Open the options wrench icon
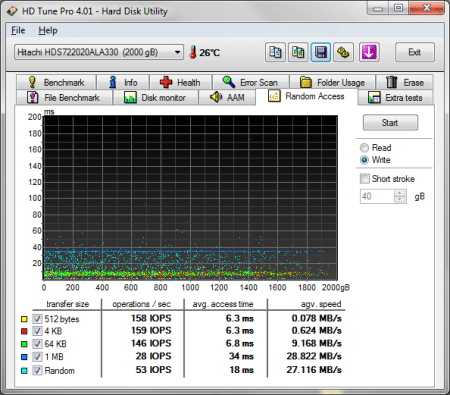450x395 pixels. [343, 52]
